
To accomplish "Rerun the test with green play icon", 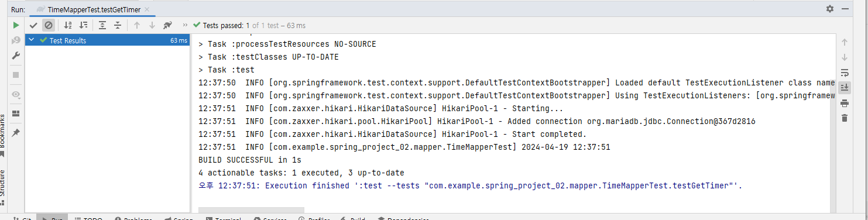I will 16,25.
